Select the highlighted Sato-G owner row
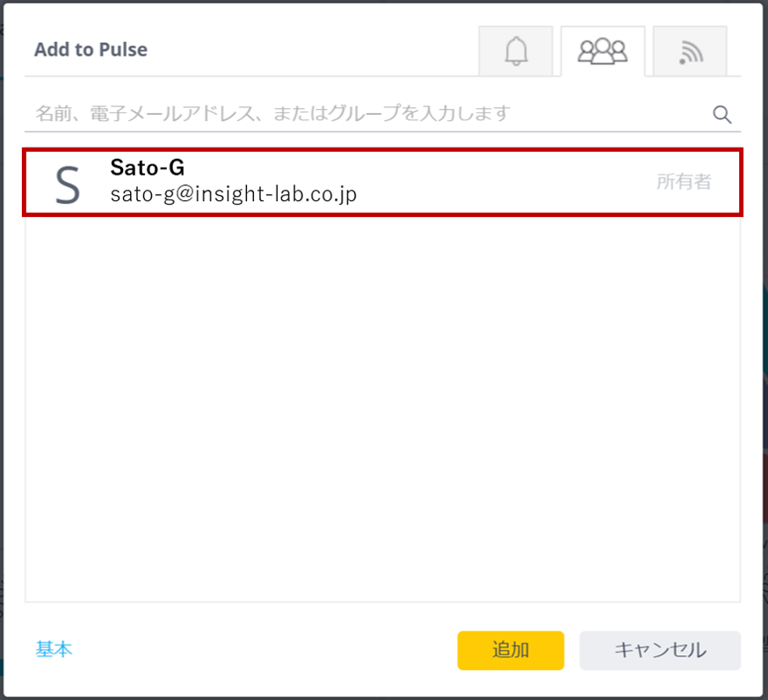 pyautogui.click(x=382, y=182)
